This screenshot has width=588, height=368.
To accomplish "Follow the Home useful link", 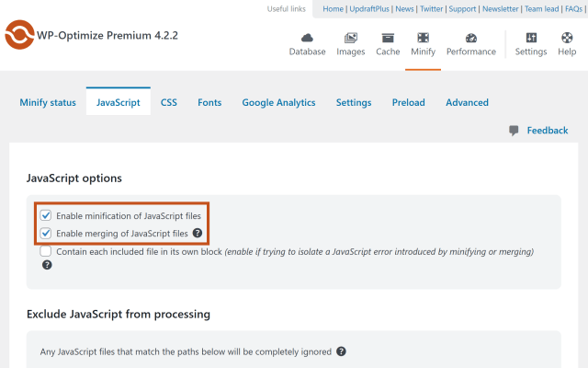I will tap(333, 9).
